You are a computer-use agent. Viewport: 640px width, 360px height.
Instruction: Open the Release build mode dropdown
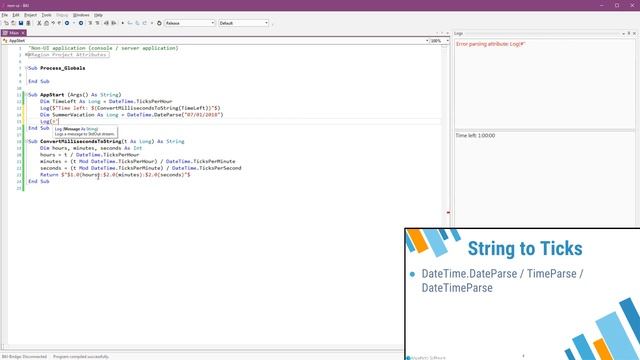[190, 23]
